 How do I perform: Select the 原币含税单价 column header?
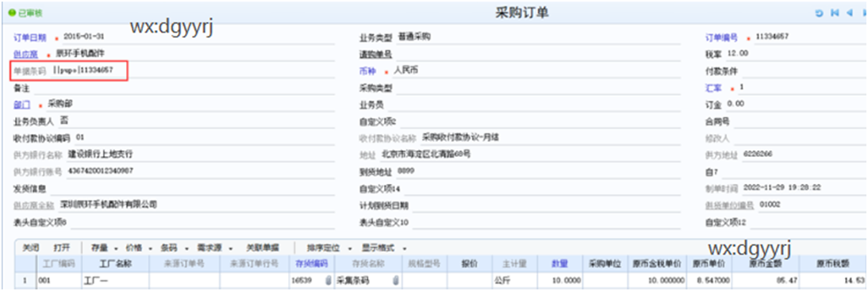pyautogui.click(x=658, y=265)
